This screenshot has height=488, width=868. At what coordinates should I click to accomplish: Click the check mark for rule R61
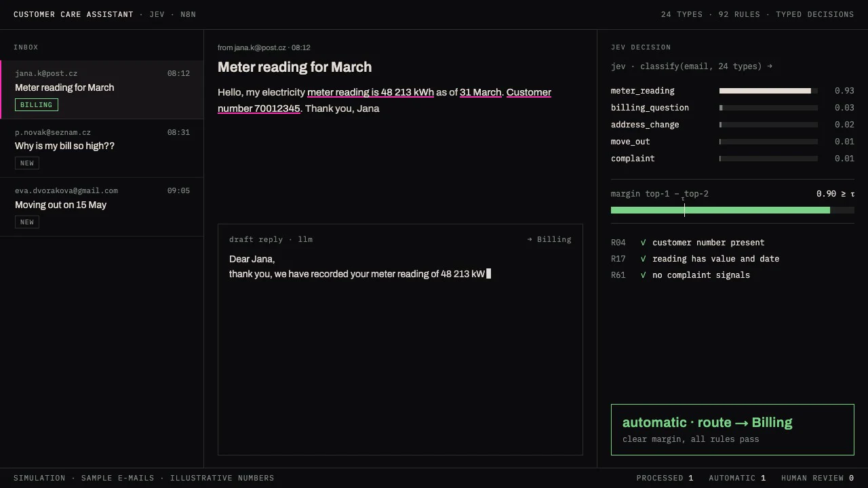pyautogui.click(x=643, y=275)
